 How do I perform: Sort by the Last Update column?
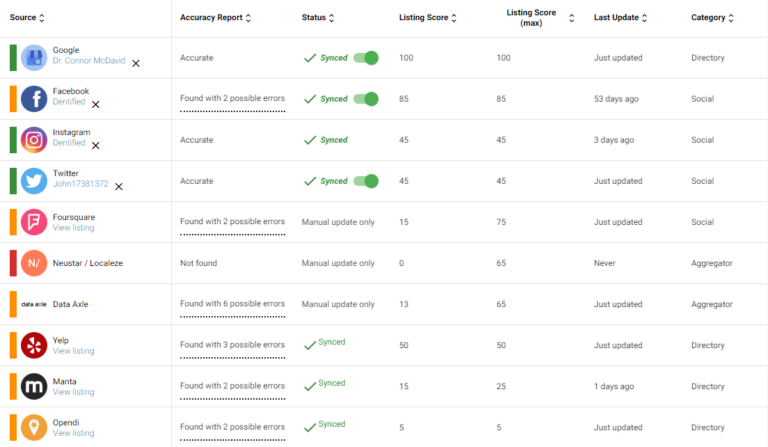pyautogui.click(x=620, y=18)
